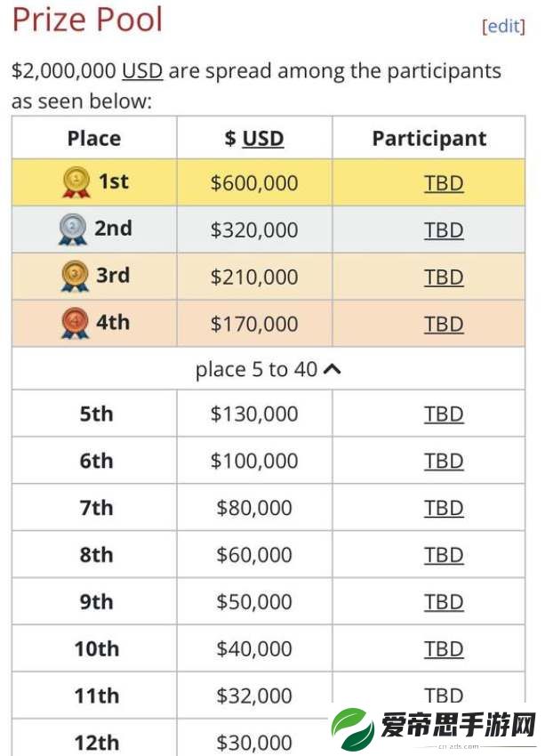The height and width of the screenshot is (756, 545).
Task: Click the 3rd place medal icon
Action: pyautogui.click(x=76, y=277)
